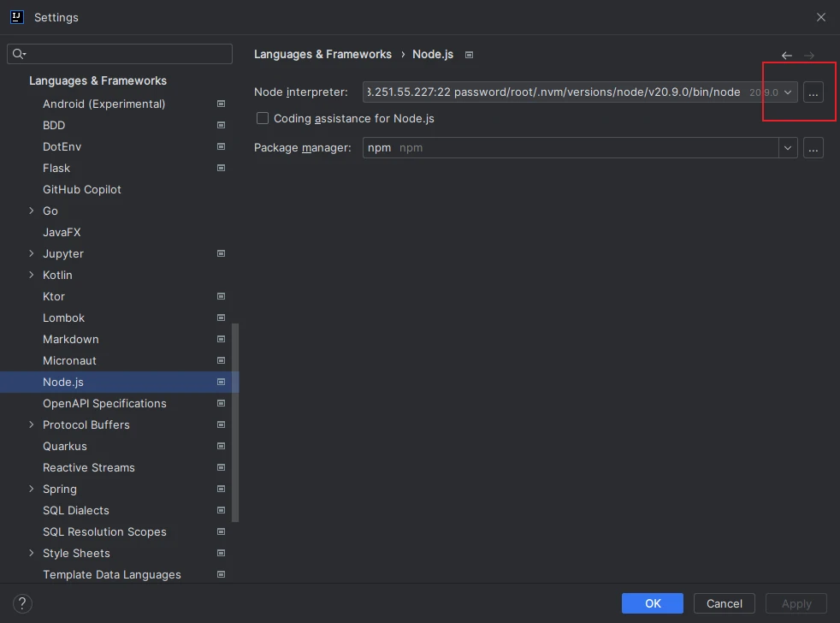Expand the Kotlin settings node
This screenshot has width=840, height=623.
(31, 275)
